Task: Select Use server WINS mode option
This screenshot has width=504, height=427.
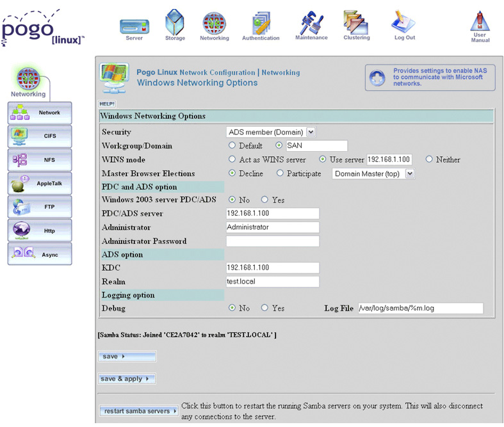Action: click(x=322, y=159)
